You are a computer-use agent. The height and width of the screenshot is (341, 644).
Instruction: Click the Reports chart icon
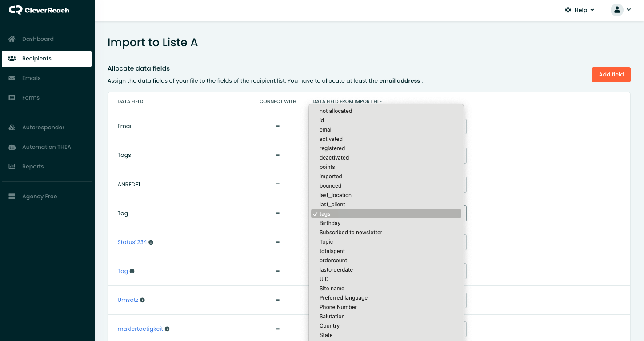[x=12, y=166]
